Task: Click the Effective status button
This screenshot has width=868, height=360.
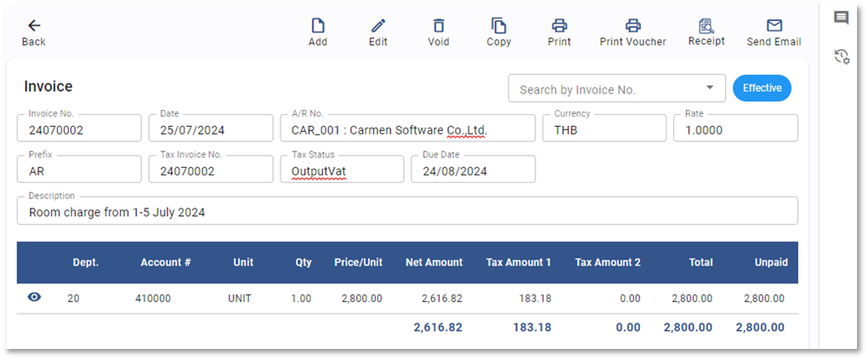Action: tap(762, 89)
